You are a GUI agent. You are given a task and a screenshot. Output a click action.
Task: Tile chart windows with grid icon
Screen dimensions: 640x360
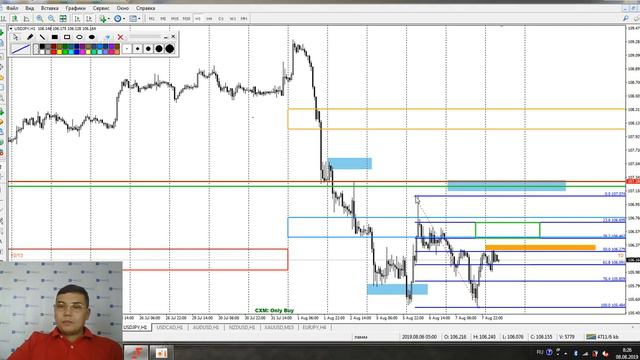63,18
